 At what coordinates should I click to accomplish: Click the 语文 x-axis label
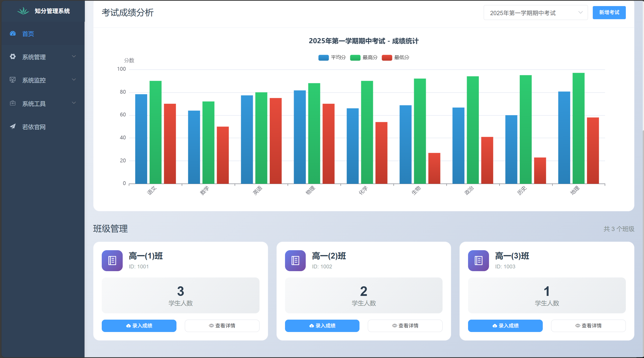point(152,191)
